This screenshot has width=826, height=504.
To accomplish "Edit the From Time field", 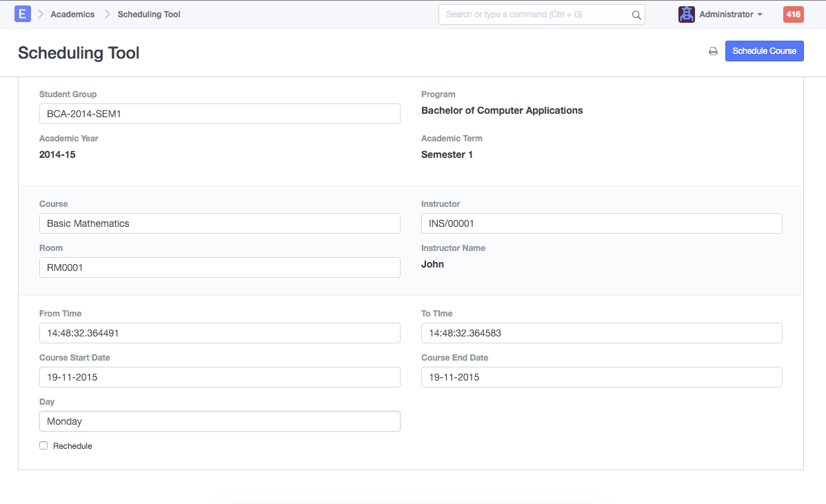I will [219, 333].
